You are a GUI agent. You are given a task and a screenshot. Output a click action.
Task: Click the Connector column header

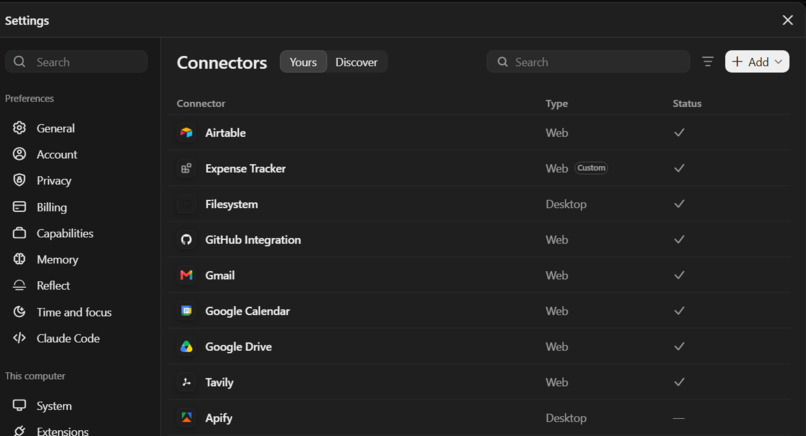pos(201,103)
